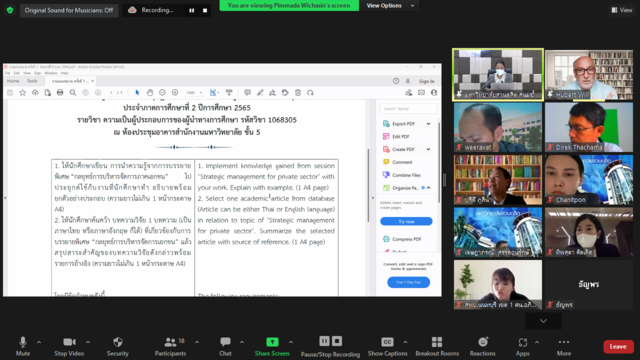This screenshot has height=360, width=640.
Task: Click Acrobat print icon
Action: tap(60, 93)
